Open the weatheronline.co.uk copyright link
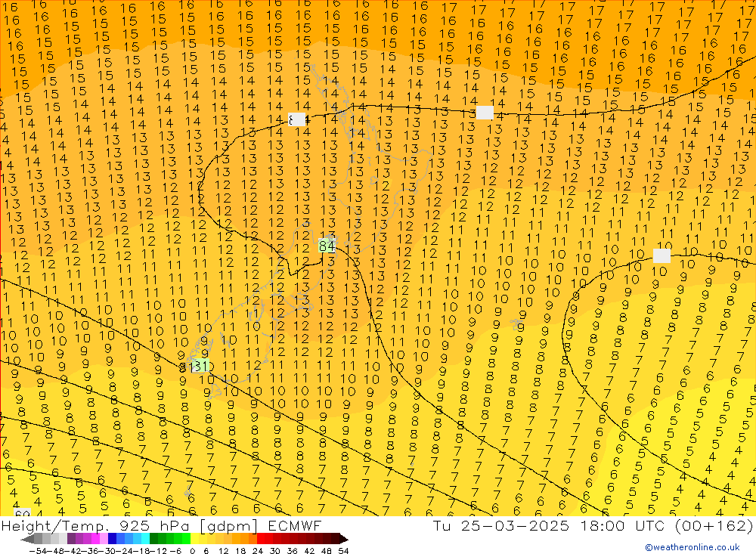 click(692, 547)
